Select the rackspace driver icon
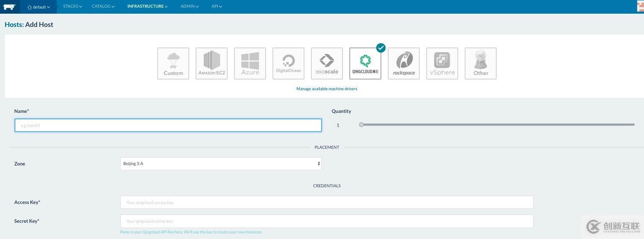Image resolution: width=644 pixels, height=239 pixels. tap(404, 63)
